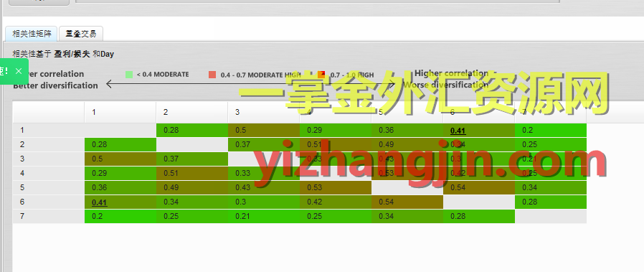Click the red MODERATE HIGH legend swatch
Screen dimensions: 644x272
click(212, 75)
